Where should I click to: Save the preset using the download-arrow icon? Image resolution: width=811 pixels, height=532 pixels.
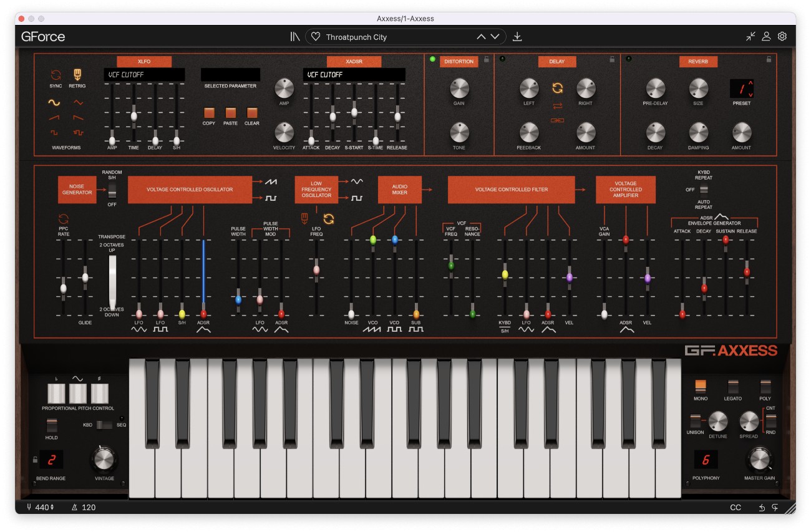(517, 37)
